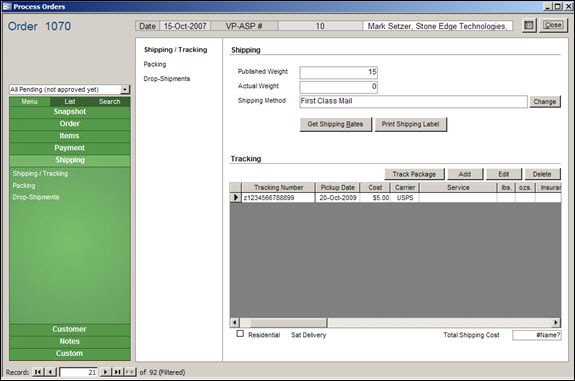This screenshot has height=381, width=575.
Task: Open the Customer section
Action: (x=70, y=329)
